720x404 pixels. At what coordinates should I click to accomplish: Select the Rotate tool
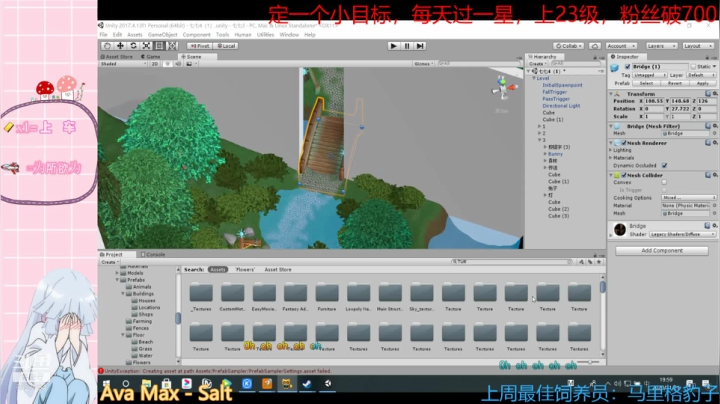133,46
